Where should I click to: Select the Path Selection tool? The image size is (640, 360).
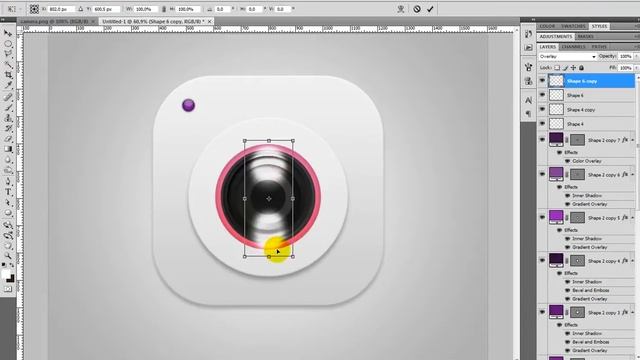point(8,203)
